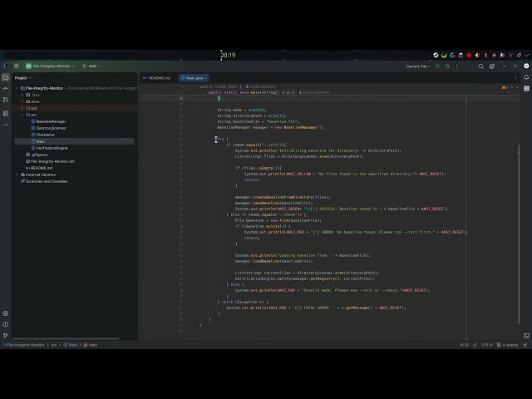532x399 pixels.
Task: Click the volume tray icon
Action: [477, 55]
